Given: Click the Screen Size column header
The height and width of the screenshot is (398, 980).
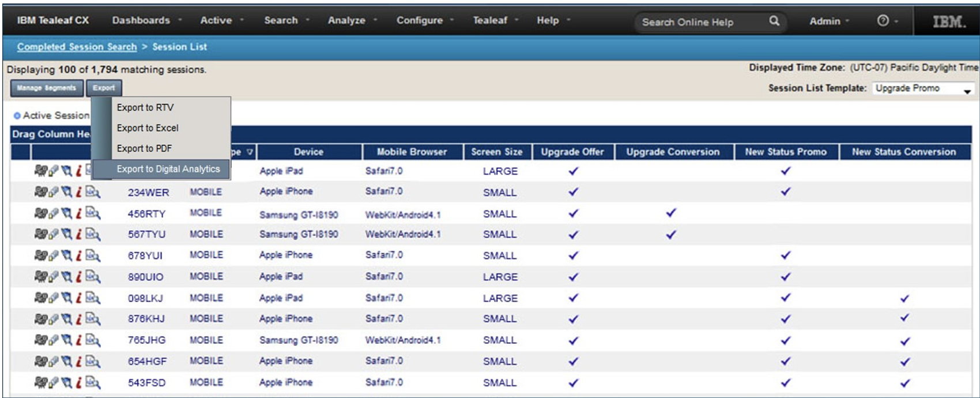Looking at the screenshot, I should [497, 152].
